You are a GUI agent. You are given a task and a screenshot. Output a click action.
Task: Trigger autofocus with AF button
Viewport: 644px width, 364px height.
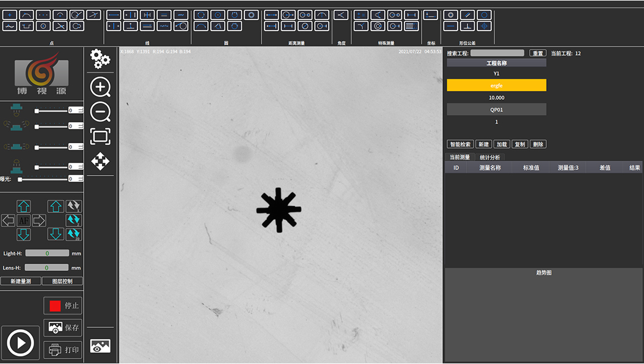pos(24,220)
